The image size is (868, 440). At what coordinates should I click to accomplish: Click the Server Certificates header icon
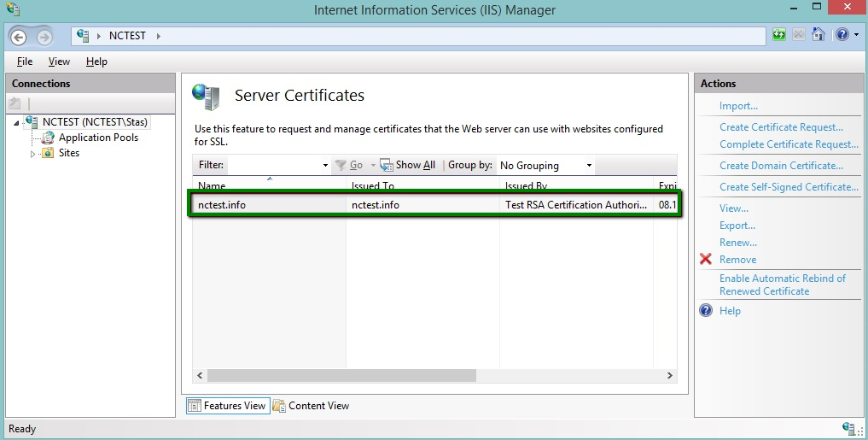click(207, 97)
